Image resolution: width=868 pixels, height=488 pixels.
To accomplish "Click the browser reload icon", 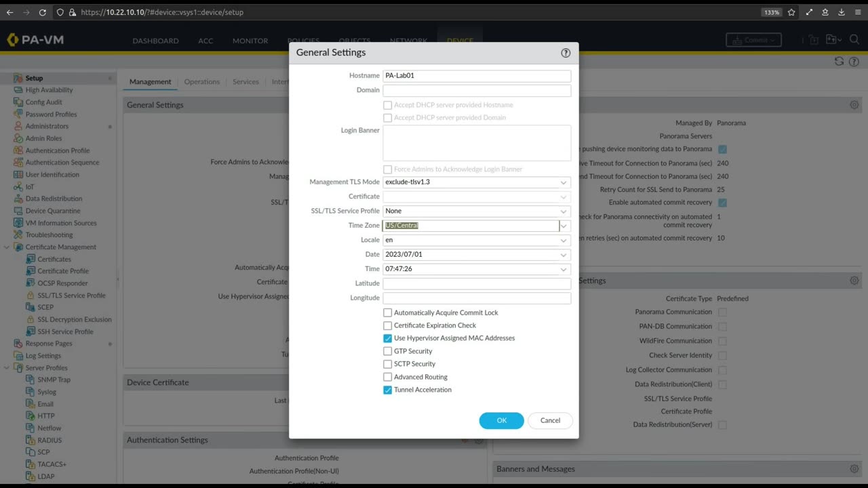I will (43, 12).
